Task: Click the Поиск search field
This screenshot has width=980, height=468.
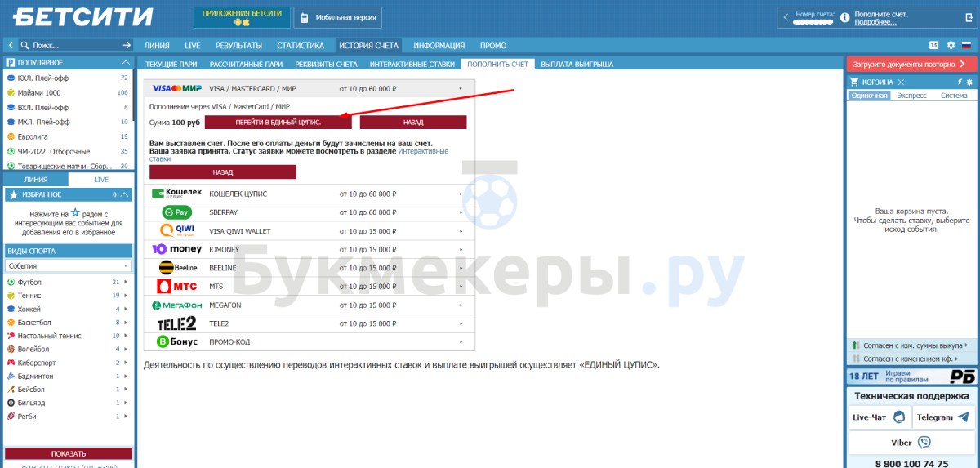Action: click(69, 46)
